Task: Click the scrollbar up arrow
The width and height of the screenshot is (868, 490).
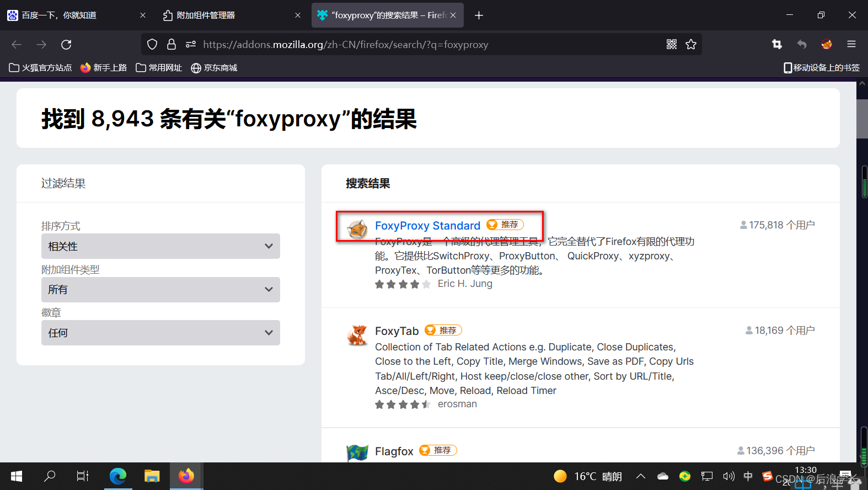Action: pos(862,84)
